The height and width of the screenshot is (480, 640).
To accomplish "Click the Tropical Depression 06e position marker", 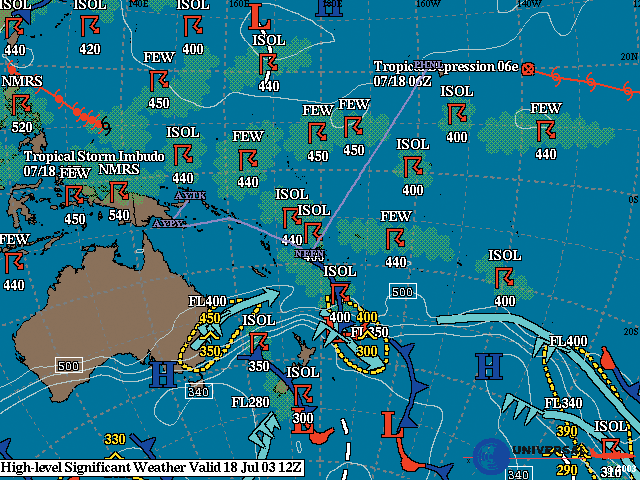I will click(x=529, y=69).
